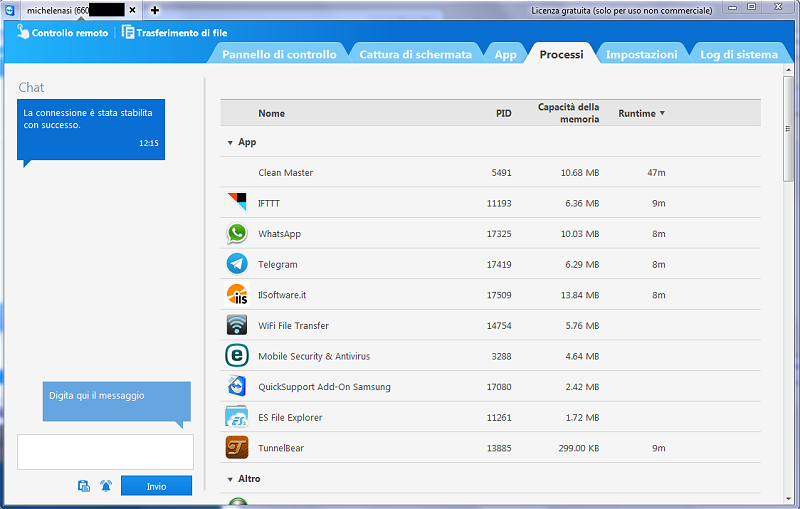Click the chat message input field
This screenshot has width=800, height=509.
point(105,452)
